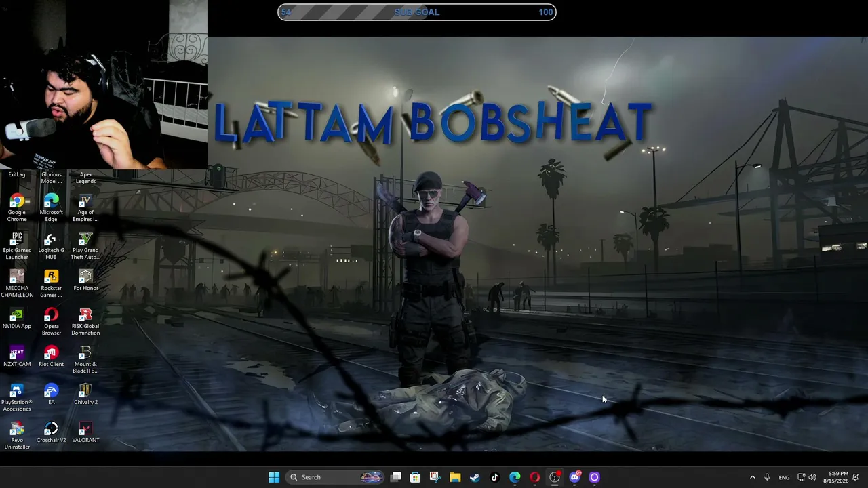Select the Epic Games Launcher shortcut
This screenshot has height=488, width=868.
pos(17,245)
